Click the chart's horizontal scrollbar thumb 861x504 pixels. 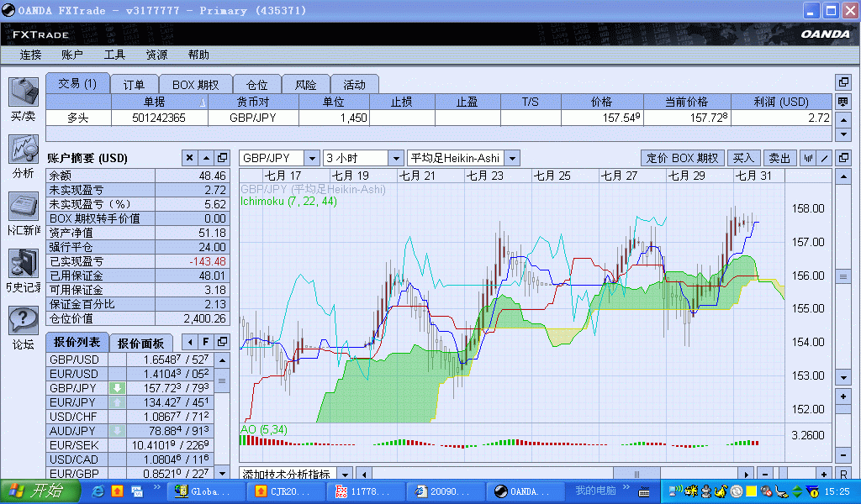636,475
